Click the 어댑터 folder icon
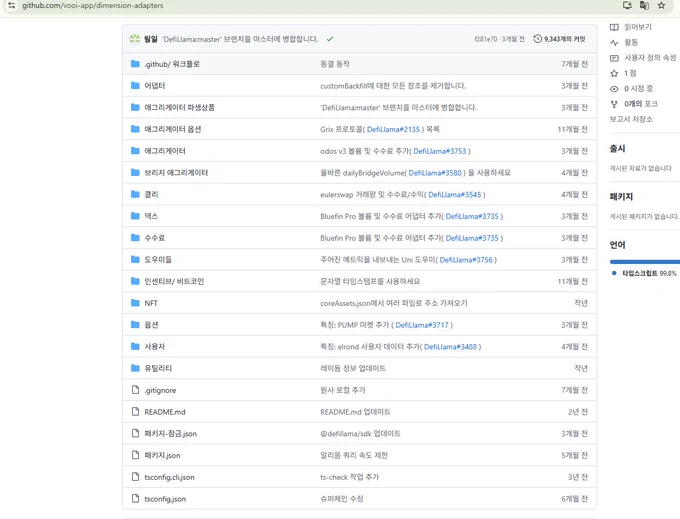This screenshot has height=519, width=680. point(135,85)
